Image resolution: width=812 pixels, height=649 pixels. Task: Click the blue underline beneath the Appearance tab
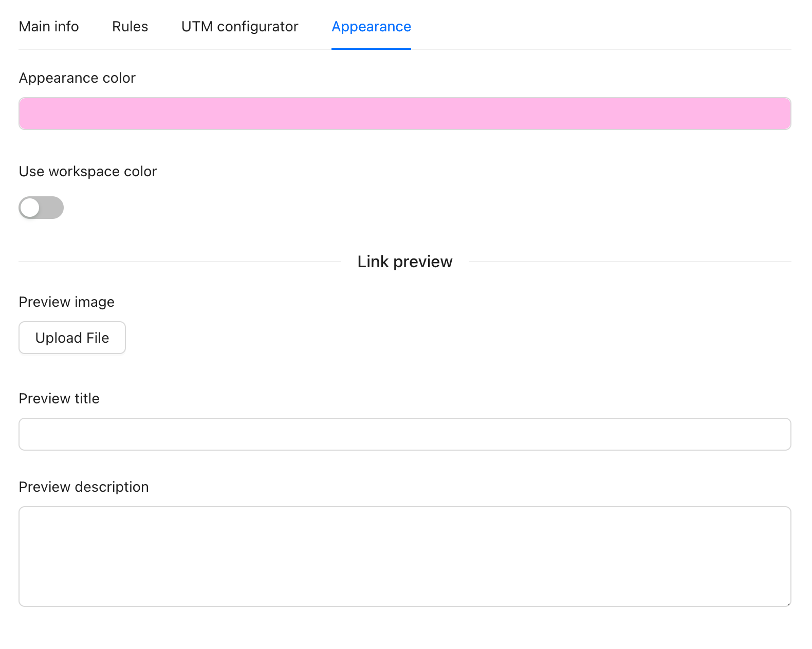point(371,49)
